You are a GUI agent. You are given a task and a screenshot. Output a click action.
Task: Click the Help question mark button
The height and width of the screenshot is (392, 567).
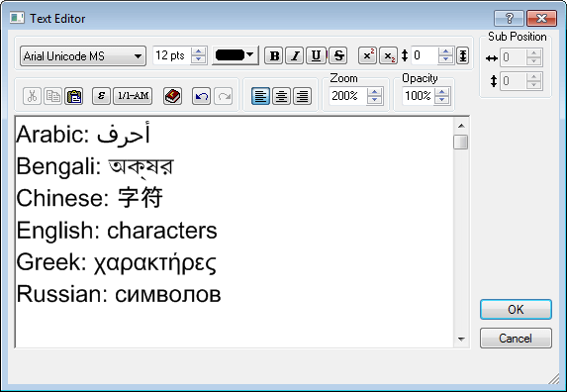pos(509,18)
